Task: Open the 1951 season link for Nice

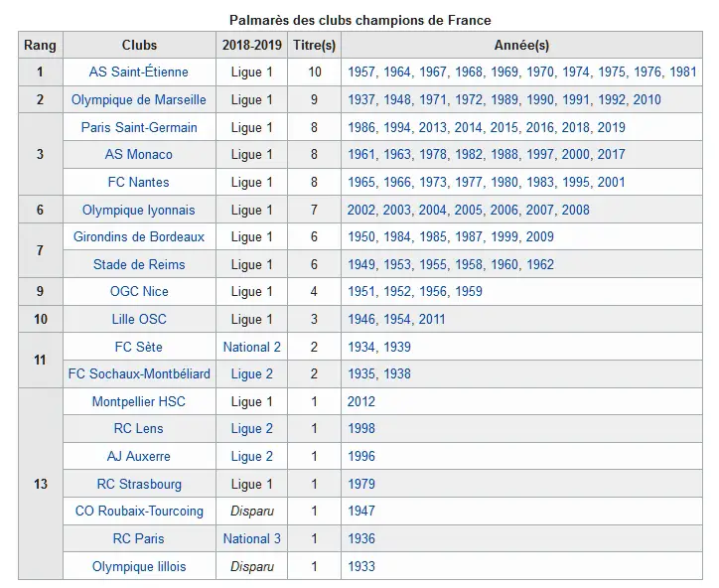Action: tap(361, 291)
